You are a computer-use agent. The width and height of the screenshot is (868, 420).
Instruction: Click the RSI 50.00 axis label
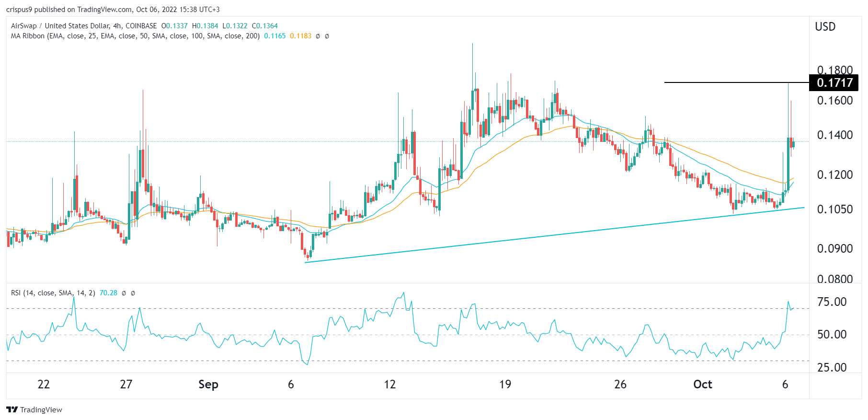click(x=832, y=335)
